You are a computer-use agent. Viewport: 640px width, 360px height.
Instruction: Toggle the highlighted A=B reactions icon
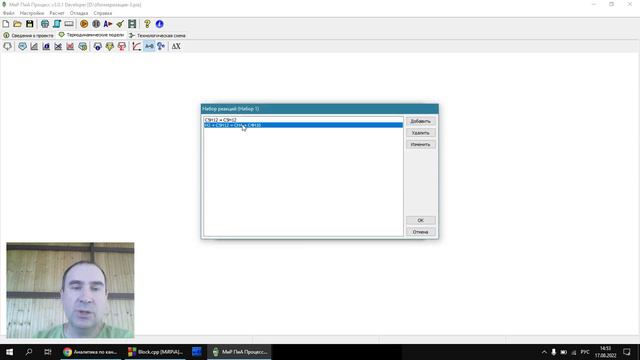click(x=149, y=47)
